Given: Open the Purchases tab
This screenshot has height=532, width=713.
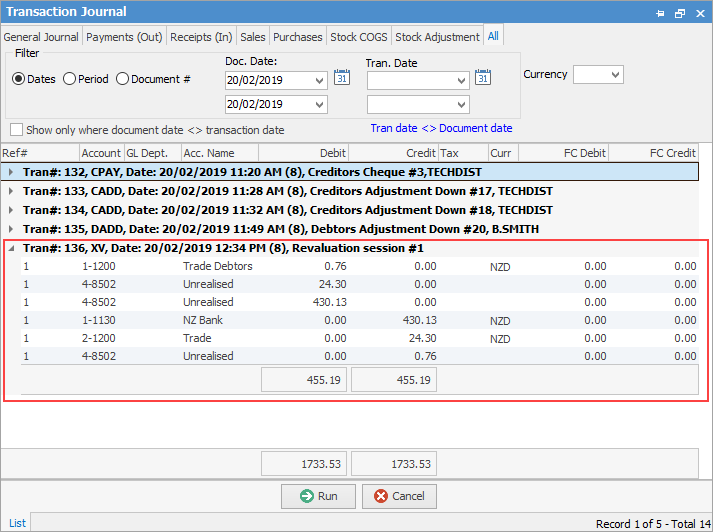Looking at the screenshot, I should (x=298, y=37).
